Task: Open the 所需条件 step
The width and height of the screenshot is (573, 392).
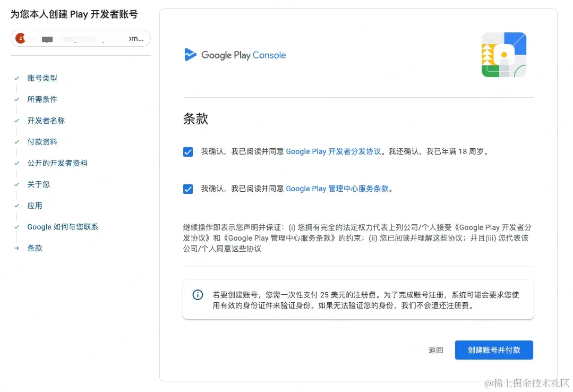Action: 42,99
